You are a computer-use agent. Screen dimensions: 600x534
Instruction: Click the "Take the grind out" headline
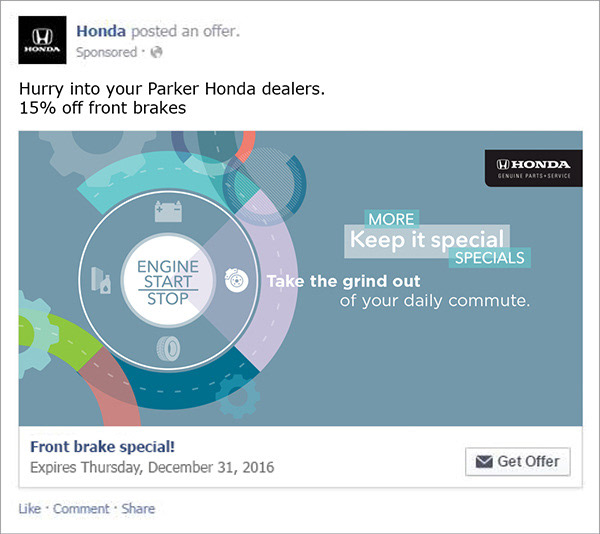pyautogui.click(x=342, y=281)
